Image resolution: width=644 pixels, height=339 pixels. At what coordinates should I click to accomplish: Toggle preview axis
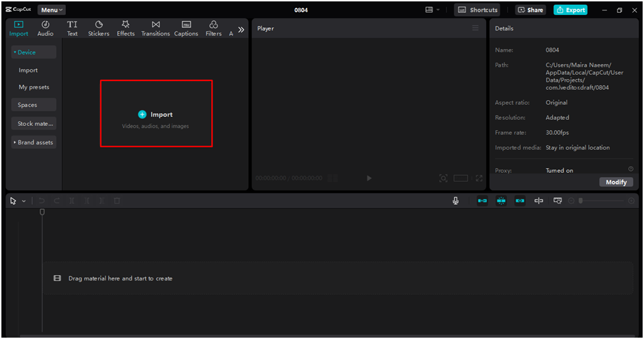tap(538, 201)
